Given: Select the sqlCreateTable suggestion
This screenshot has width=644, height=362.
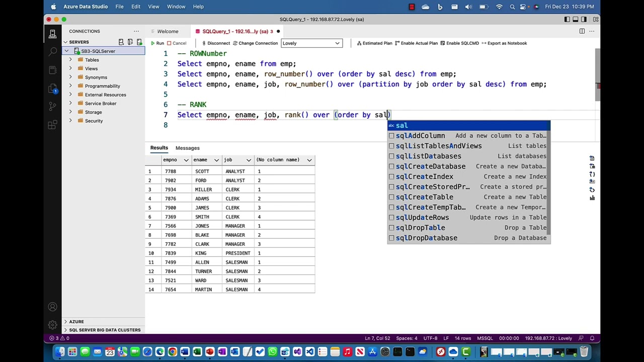Looking at the screenshot, I should 469,197.
